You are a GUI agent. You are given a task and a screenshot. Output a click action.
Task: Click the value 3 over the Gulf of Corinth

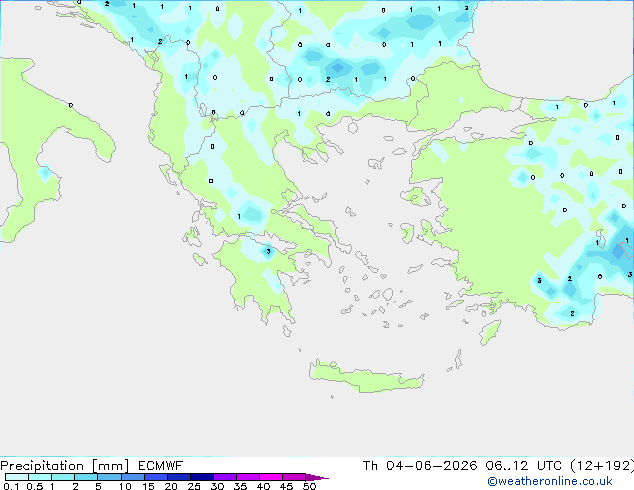268,251
